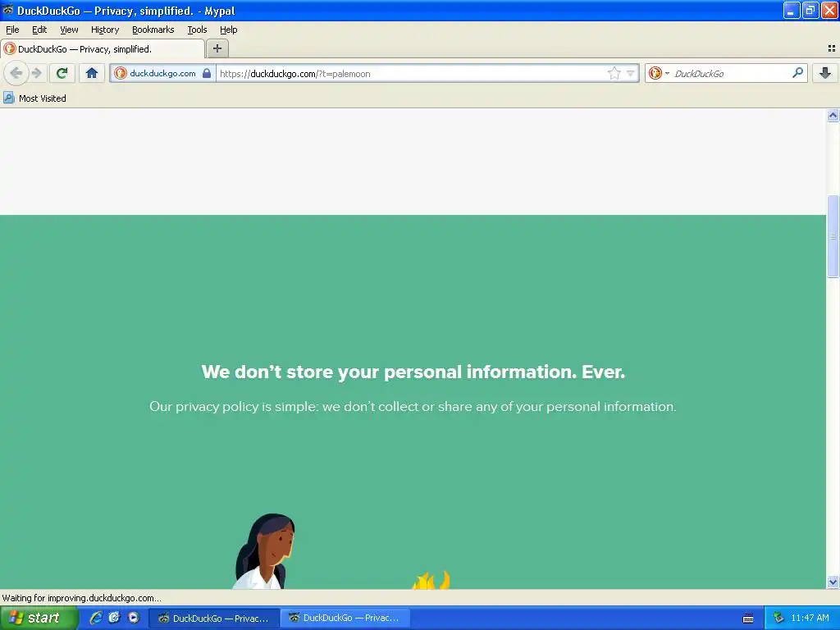The image size is (840, 630).
Task: Open the URL history dropdown arrow
Action: pos(631,73)
